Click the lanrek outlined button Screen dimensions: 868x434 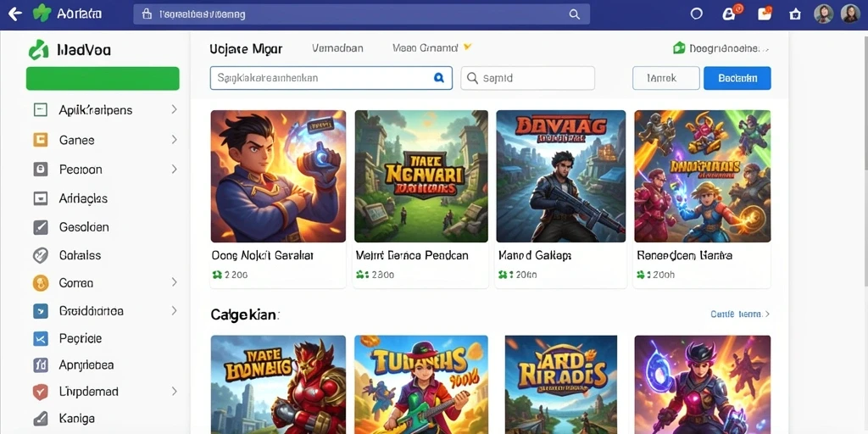(x=666, y=78)
